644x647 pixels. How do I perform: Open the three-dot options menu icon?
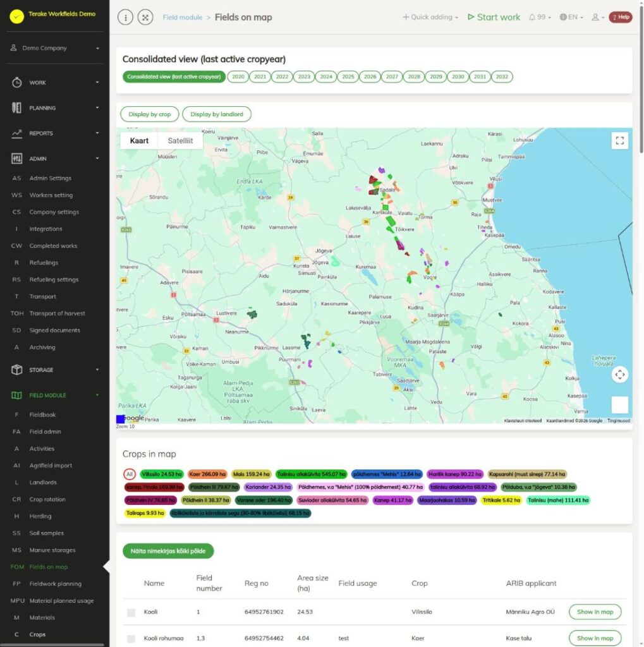(x=126, y=17)
